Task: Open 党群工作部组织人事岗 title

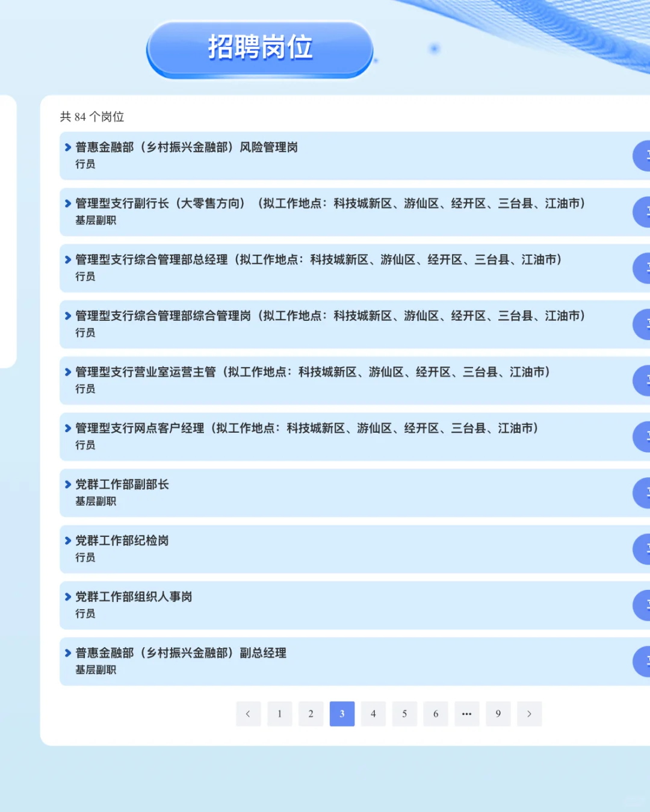Action: 134,597
